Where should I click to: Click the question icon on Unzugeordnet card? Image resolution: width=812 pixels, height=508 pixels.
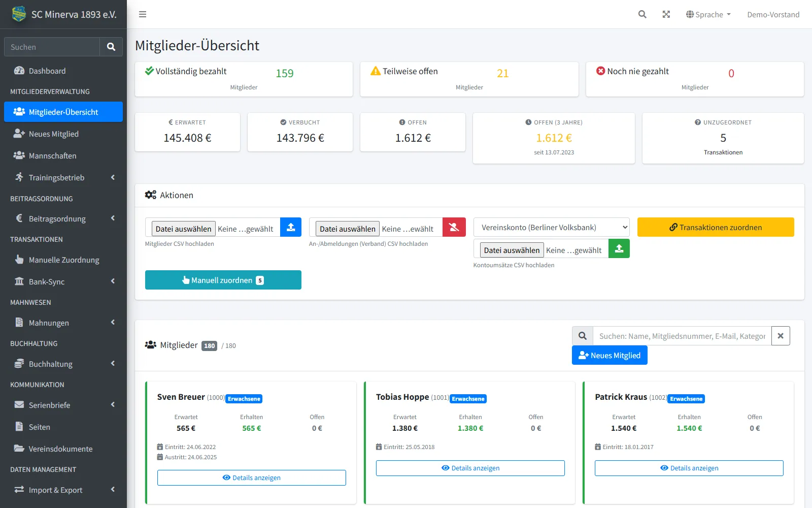tap(698, 122)
